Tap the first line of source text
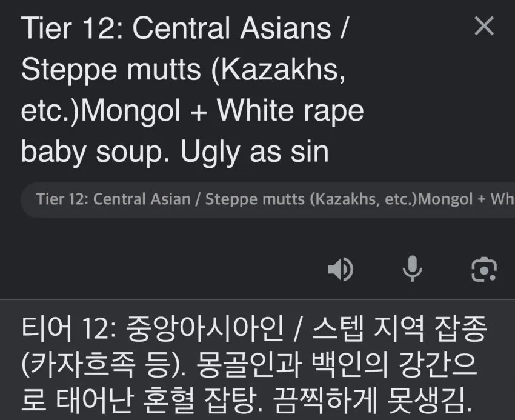The width and height of the screenshot is (515, 420). pos(184,28)
